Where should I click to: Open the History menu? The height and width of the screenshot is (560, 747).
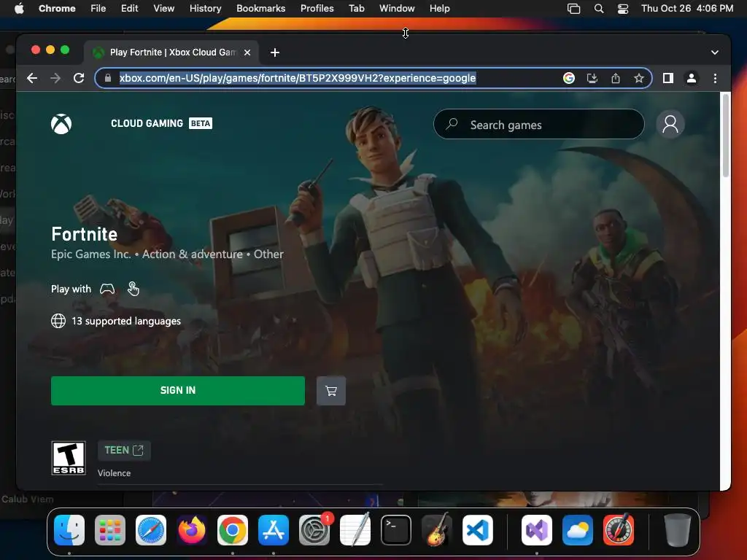point(205,9)
